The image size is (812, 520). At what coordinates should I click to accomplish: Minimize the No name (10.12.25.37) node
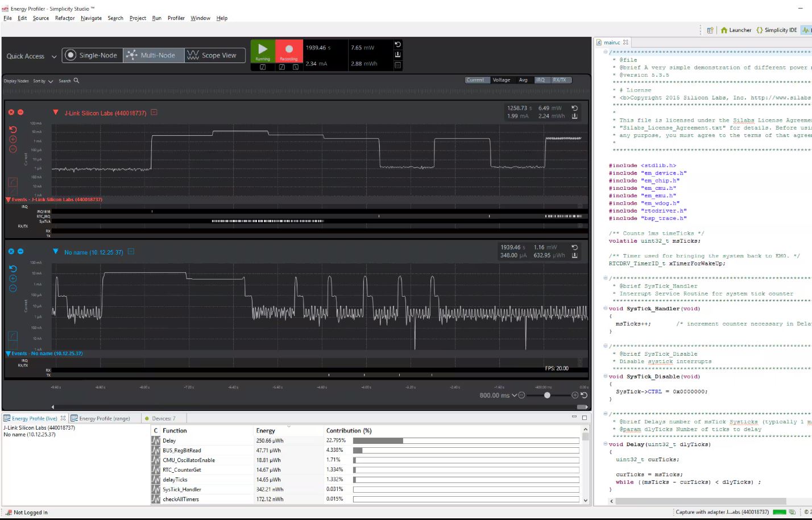(x=20, y=251)
